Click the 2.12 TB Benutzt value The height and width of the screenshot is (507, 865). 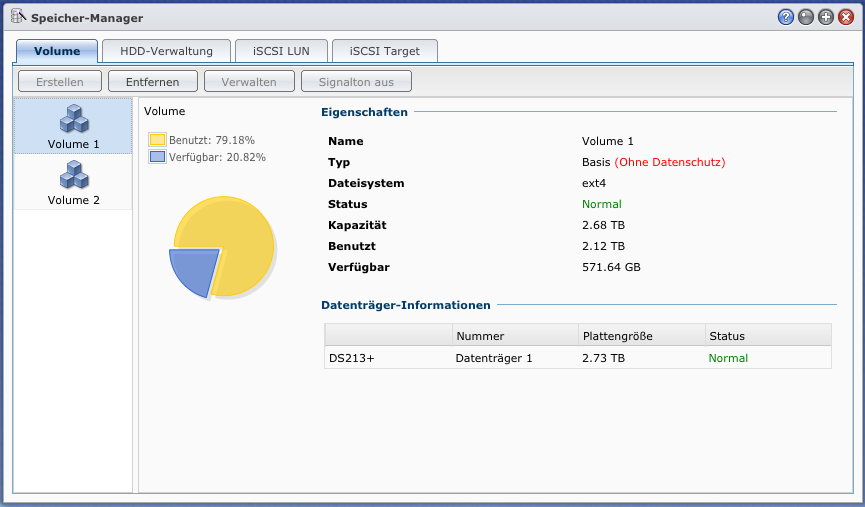[x=604, y=246]
